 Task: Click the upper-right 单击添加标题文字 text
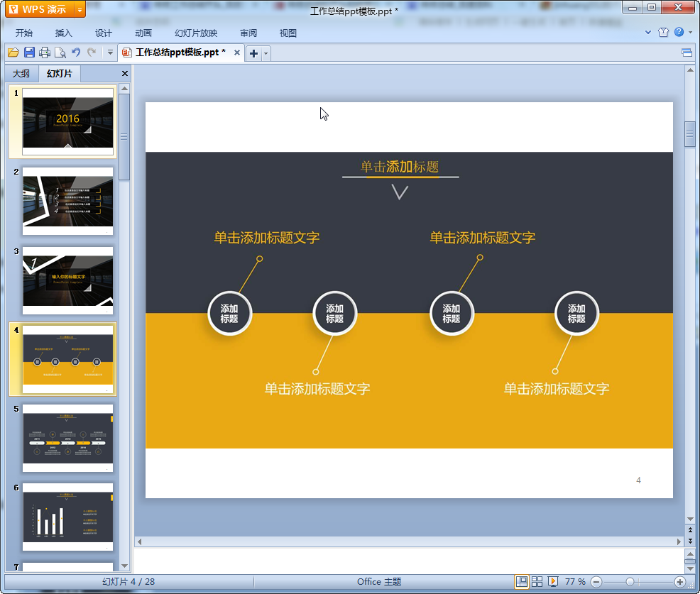[x=482, y=238]
